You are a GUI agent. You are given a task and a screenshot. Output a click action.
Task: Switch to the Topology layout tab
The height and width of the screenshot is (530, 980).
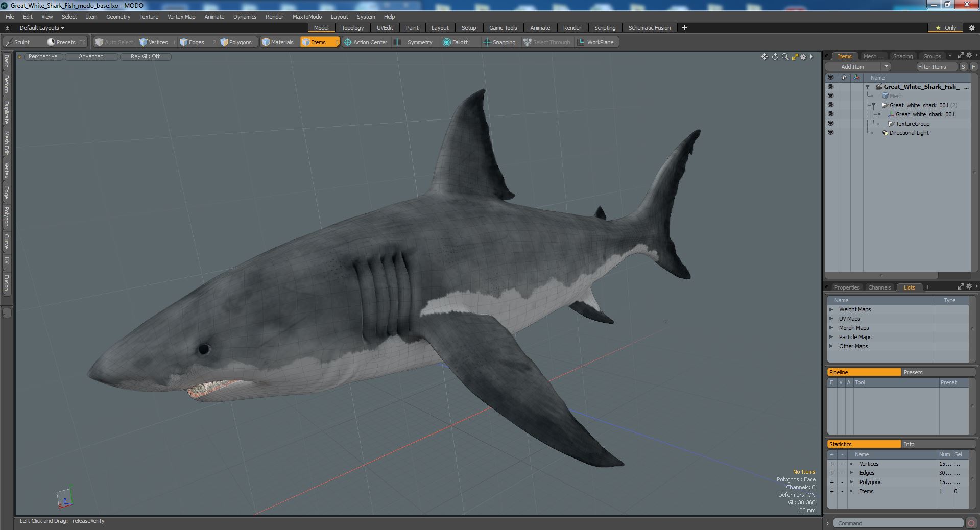tap(352, 28)
